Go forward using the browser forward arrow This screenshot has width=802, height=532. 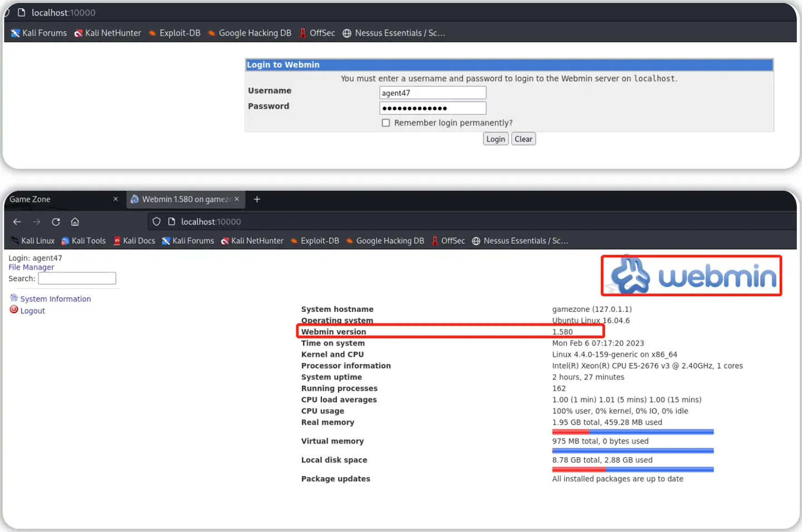(37, 222)
